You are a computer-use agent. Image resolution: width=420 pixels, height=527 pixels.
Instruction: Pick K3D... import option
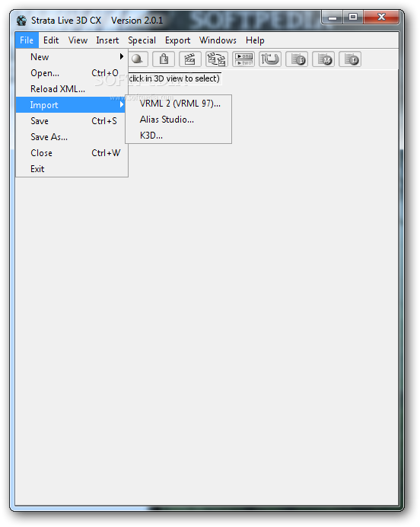tap(179, 136)
